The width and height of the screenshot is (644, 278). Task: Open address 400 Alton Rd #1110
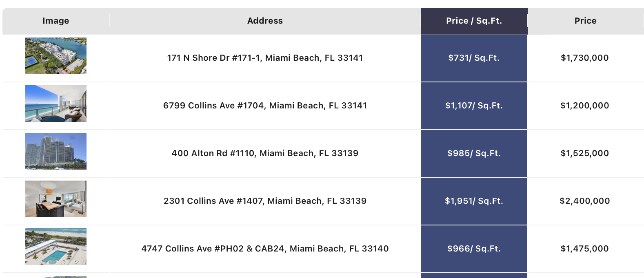tap(265, 153)
